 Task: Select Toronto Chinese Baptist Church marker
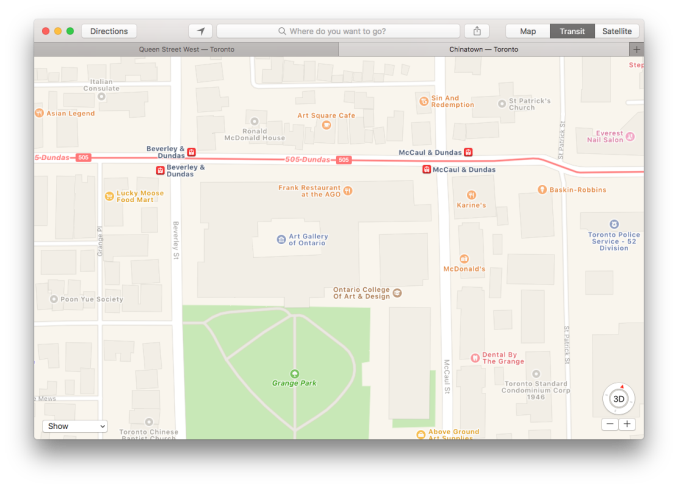[149, 422]
